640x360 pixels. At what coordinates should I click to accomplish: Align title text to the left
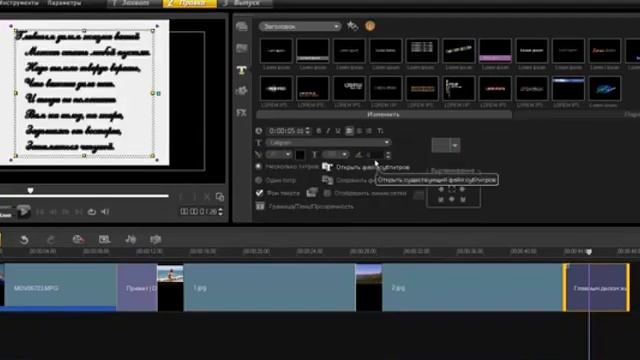point(349,131)
